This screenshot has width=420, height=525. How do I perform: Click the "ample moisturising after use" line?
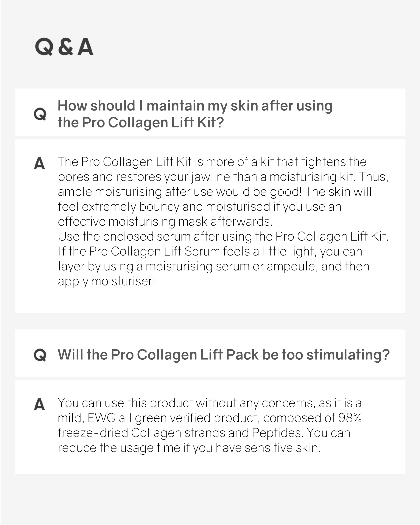(x=215, y=192)
